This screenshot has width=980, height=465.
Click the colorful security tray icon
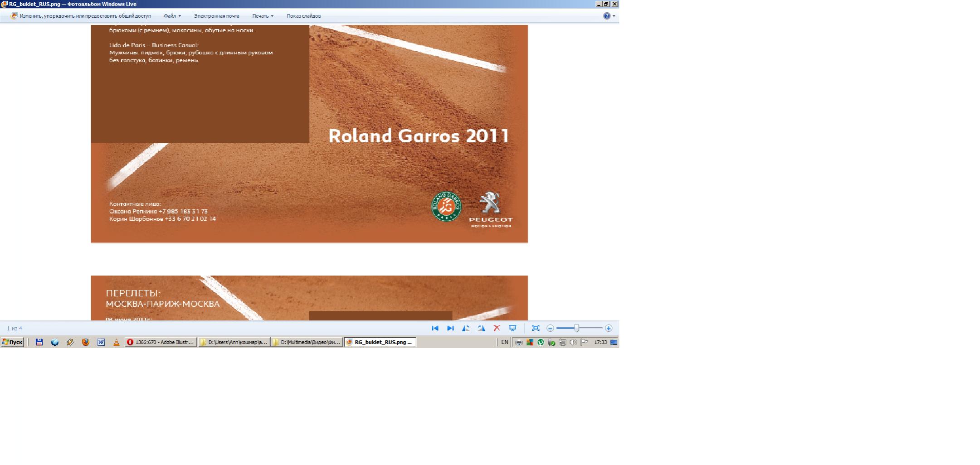click(x=530, y=342)
